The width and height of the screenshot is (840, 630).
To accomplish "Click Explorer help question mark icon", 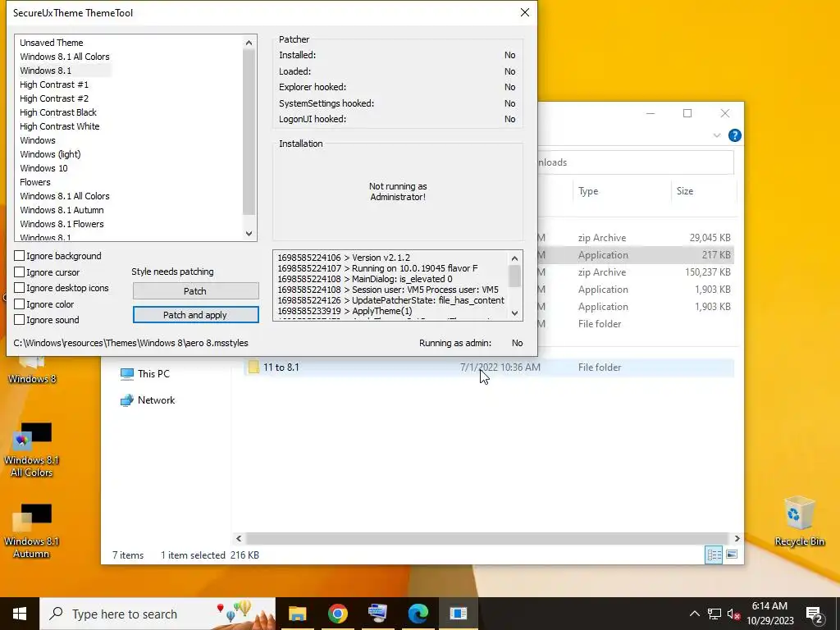I will pos(734,135).
